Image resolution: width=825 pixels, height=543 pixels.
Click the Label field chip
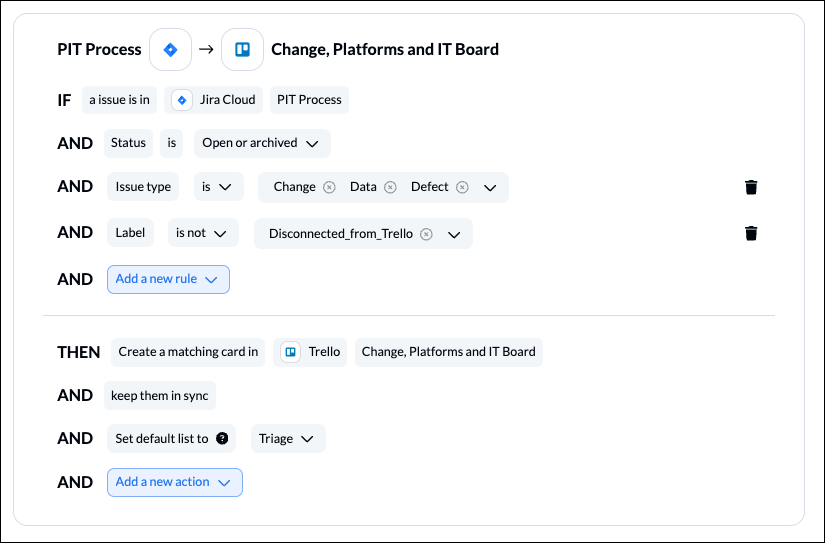point(130,233)
